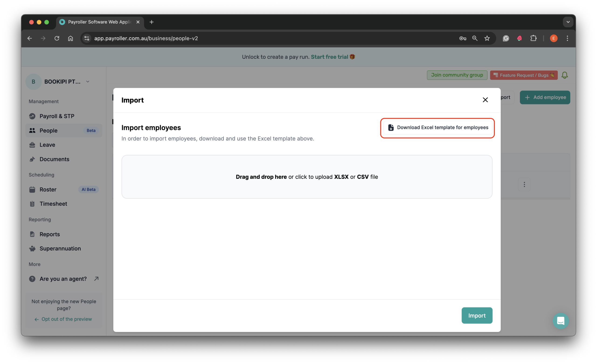The width and height of the screenshot is (597, 364).
Task: Expand the browser tab search chevron
Action: pos(568,22)
